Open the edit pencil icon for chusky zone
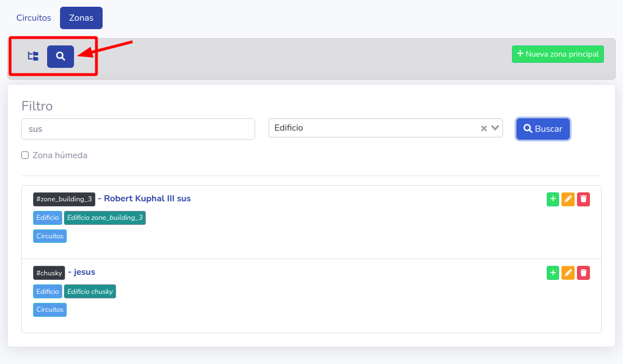The width and height of the screenshot is (623, 364). 568,273
